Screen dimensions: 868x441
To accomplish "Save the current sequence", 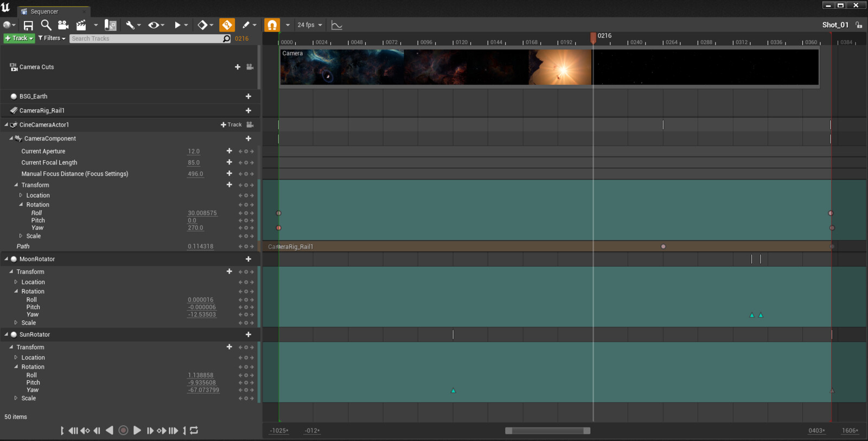I will 28,25.
